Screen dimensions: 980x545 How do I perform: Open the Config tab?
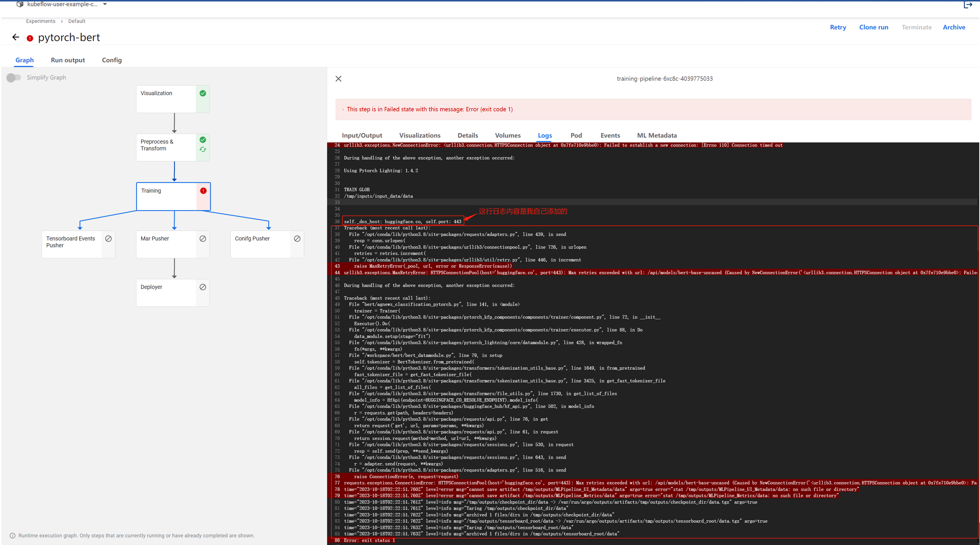[111, 60]
